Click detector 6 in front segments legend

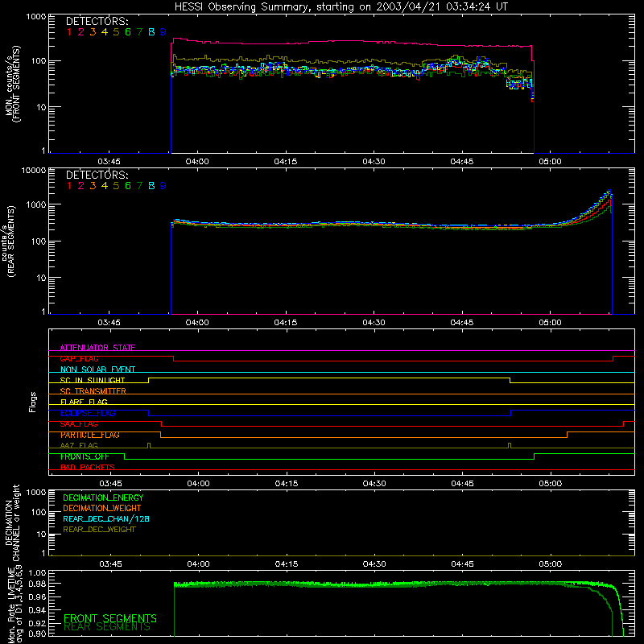(x=128, y=32)
